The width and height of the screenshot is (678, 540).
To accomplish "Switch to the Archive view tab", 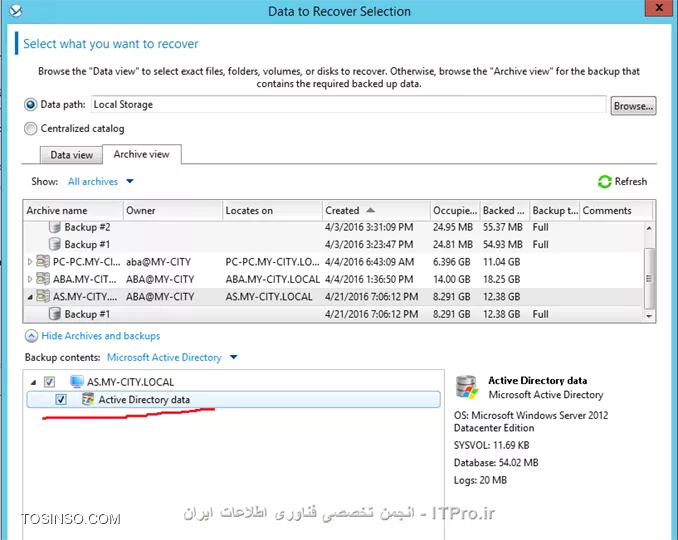I will coord(141,154).
